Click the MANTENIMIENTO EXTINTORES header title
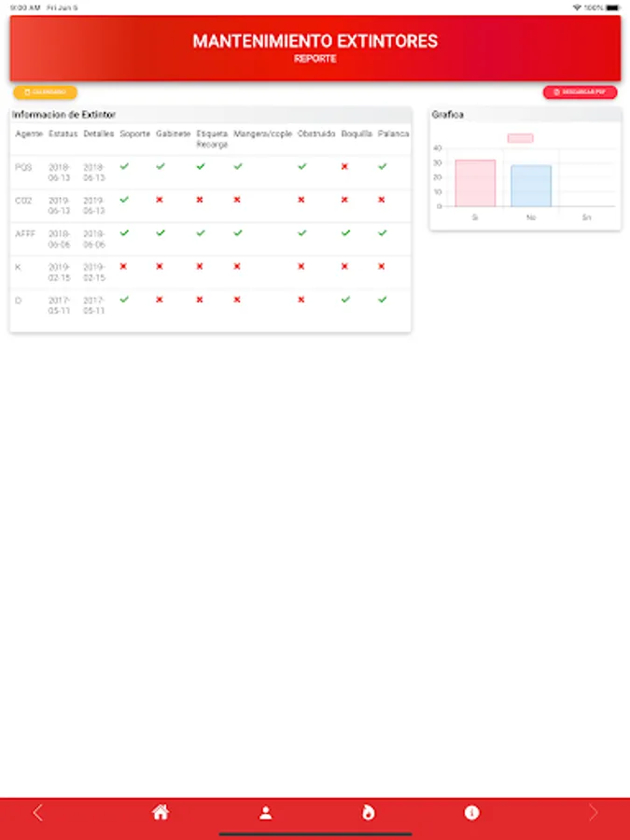The image size is (630, 840). tap(315, 41)
